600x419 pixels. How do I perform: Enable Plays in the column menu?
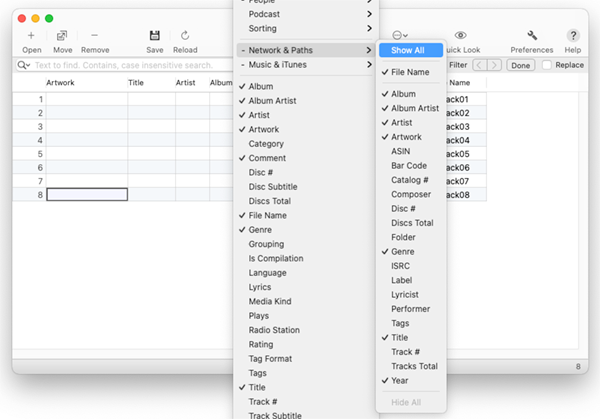(306, 316)
